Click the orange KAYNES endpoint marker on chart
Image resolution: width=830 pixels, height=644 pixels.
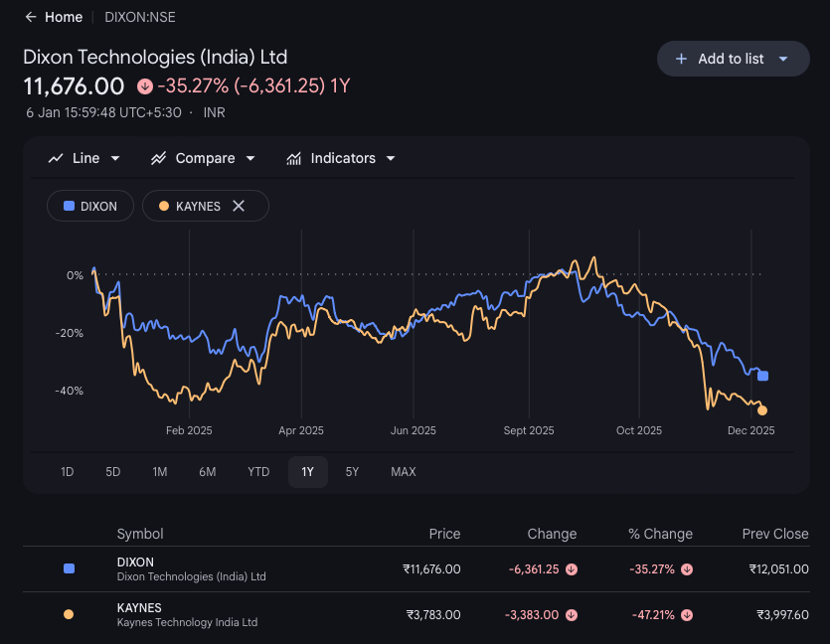[762, 410]
